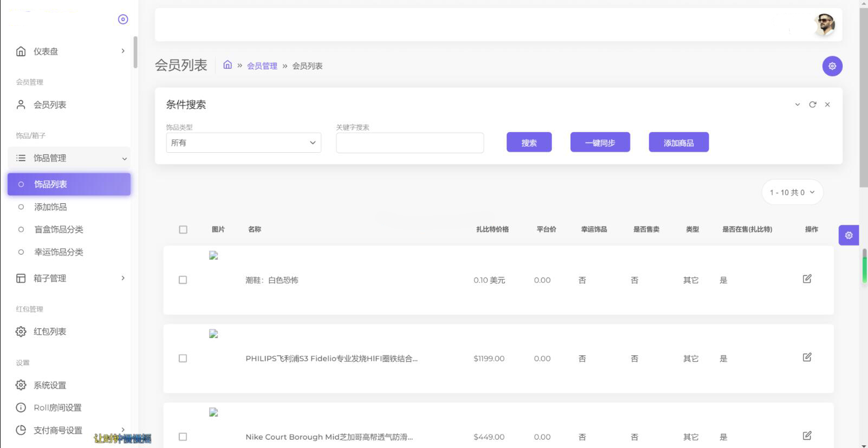Click edit icon for 潮鞋: 白色恐怖 row
Viewport: 868px width, 448px height.
point(807,279)
